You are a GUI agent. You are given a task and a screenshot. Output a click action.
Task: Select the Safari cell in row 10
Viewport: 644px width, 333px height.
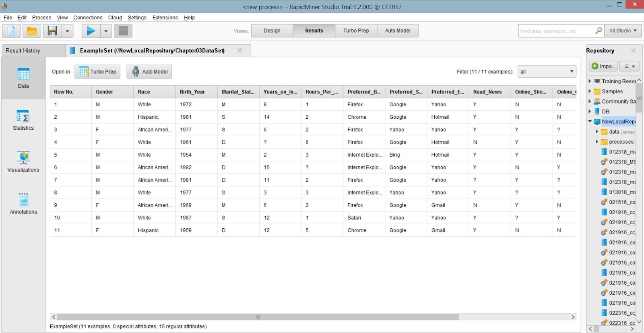coord(364,218)
